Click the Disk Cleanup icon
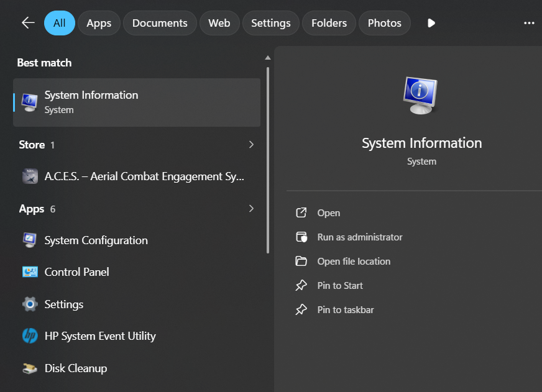This screenshot has height=392, width=542. pyautogui.click(x=30, y=368)
